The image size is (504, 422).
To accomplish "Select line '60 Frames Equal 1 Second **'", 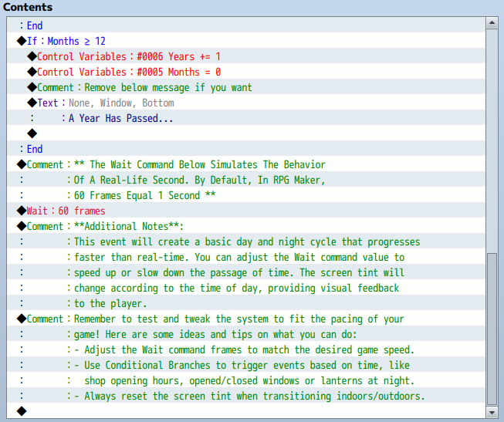I will pos(246,195).
